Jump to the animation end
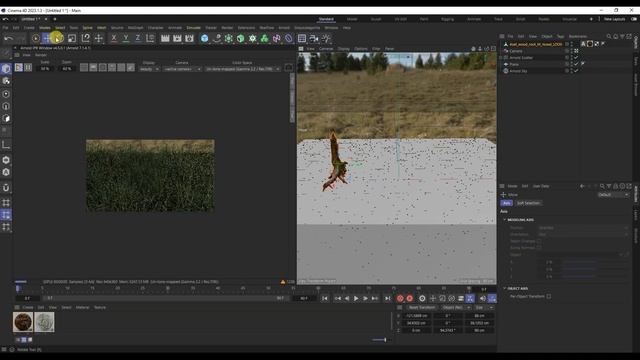Image resolution: width=640 pixels, height=360 pixels. 388,298
